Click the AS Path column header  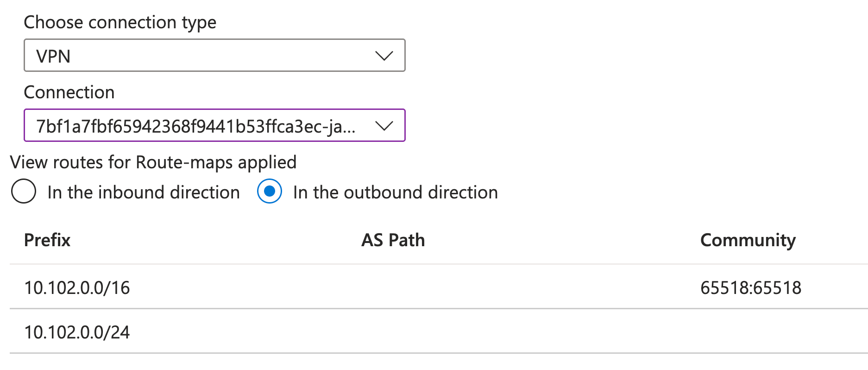393,240
